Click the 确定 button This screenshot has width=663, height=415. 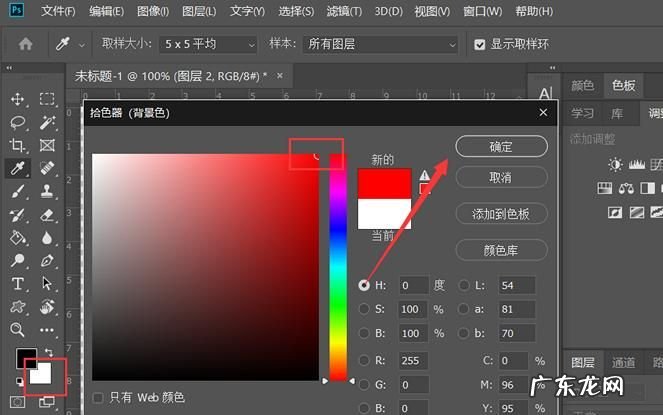[501, 146]
